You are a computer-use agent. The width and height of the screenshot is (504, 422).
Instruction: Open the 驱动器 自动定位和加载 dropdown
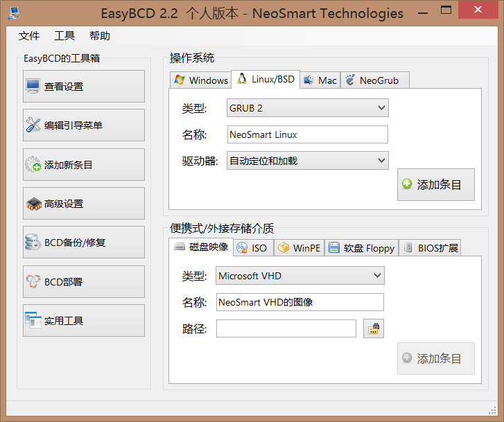[308, 160]
